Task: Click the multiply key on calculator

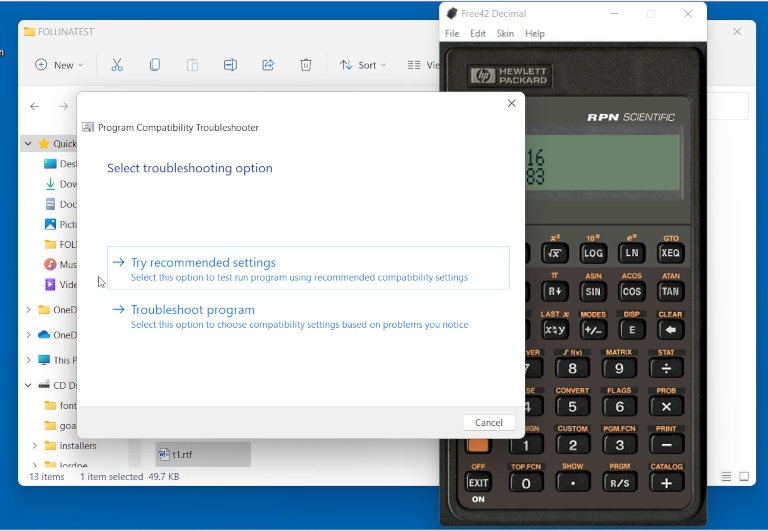Action: coord(666,406)
